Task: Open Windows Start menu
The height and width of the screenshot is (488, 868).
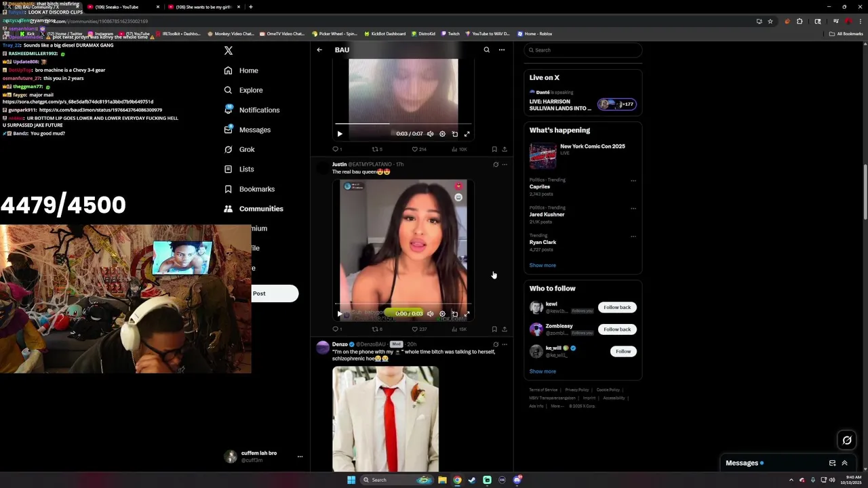Action: (x=351, y=480)
